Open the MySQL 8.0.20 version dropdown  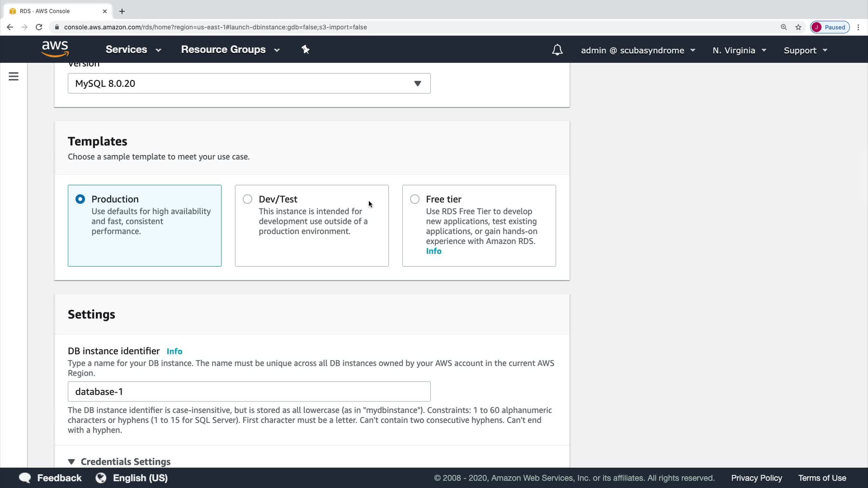(x=249, y=83)
